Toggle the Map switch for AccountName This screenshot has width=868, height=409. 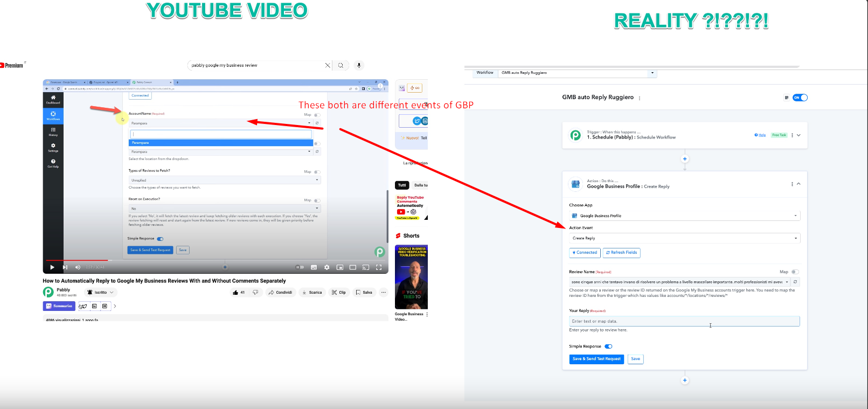(317, 115)
